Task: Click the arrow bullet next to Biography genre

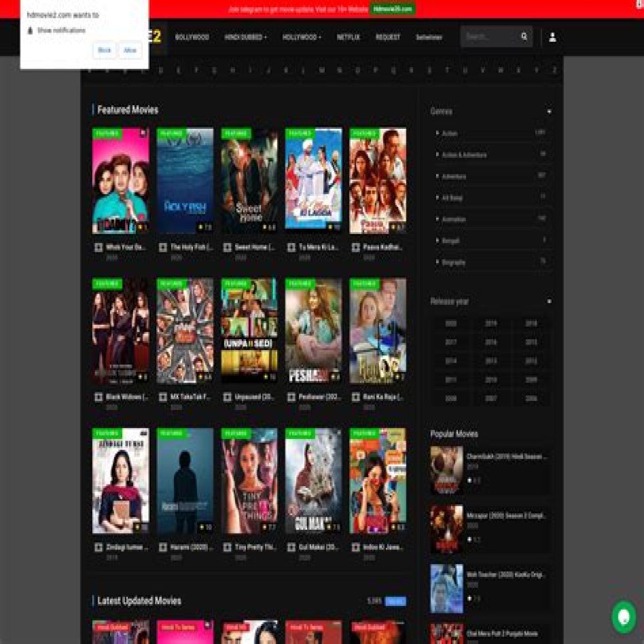Action: tap(437, 262)
